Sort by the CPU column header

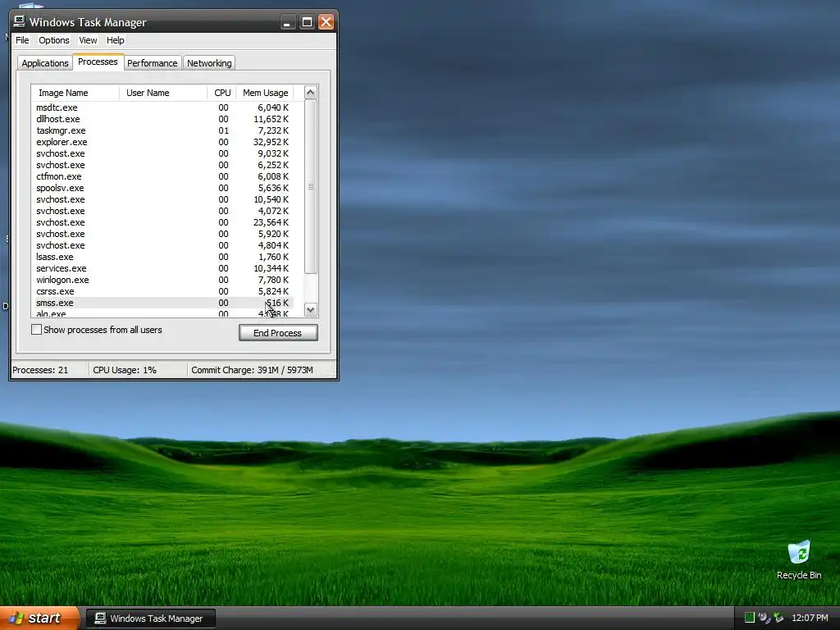(x=221, y=93)
